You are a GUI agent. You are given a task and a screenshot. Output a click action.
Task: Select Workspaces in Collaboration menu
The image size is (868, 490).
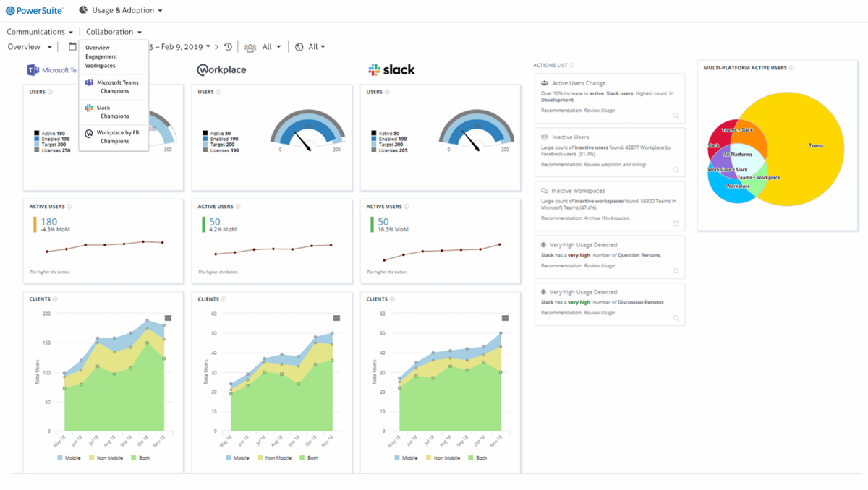pos(101,66)
